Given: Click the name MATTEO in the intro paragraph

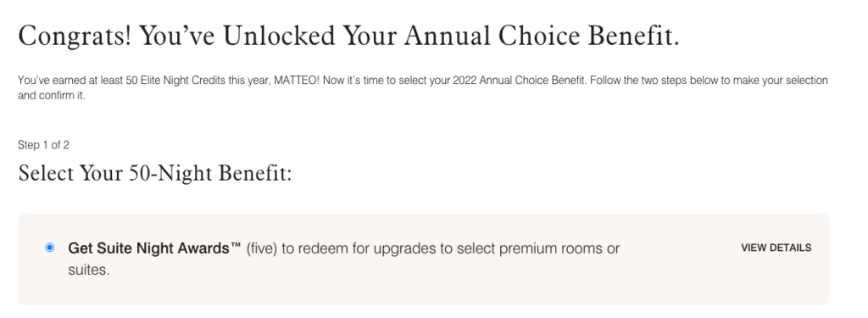Looking at the screenshot, I should pyautogui.click(x=297, y=81).
